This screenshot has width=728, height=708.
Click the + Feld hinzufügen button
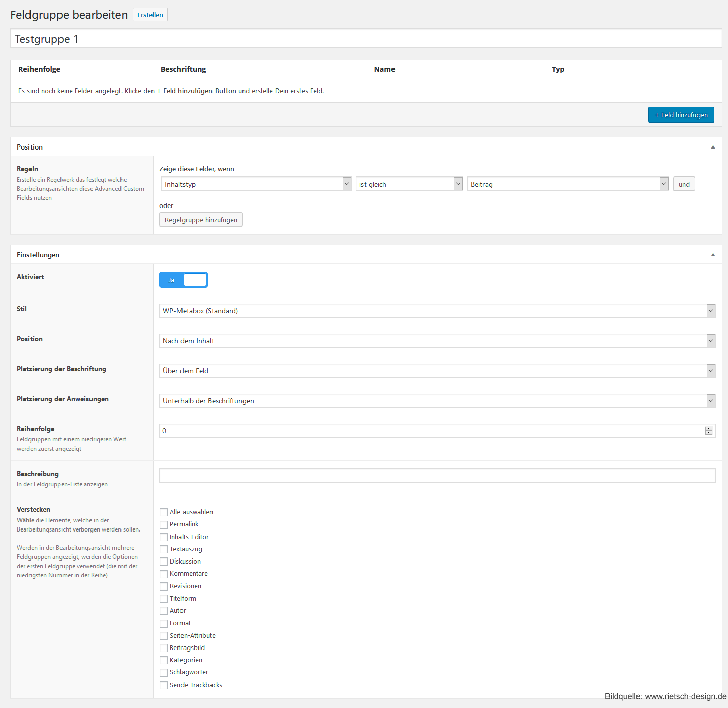coord(681,115)
